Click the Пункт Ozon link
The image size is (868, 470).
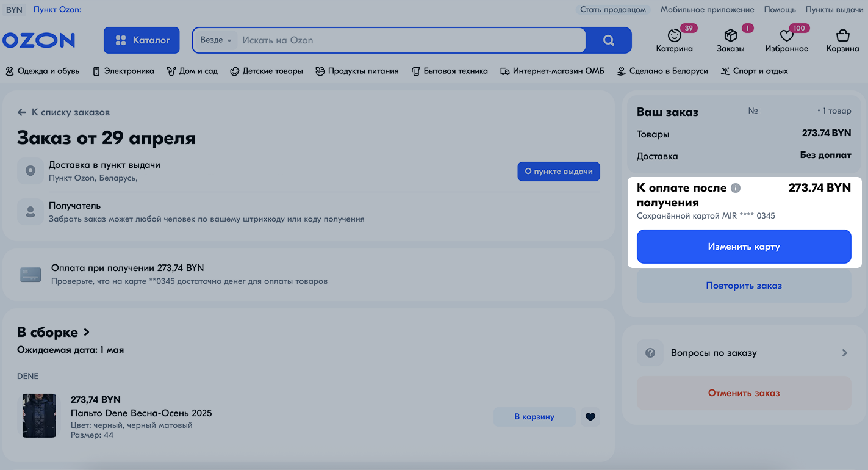pyautogui.click(x=57, y=10)
